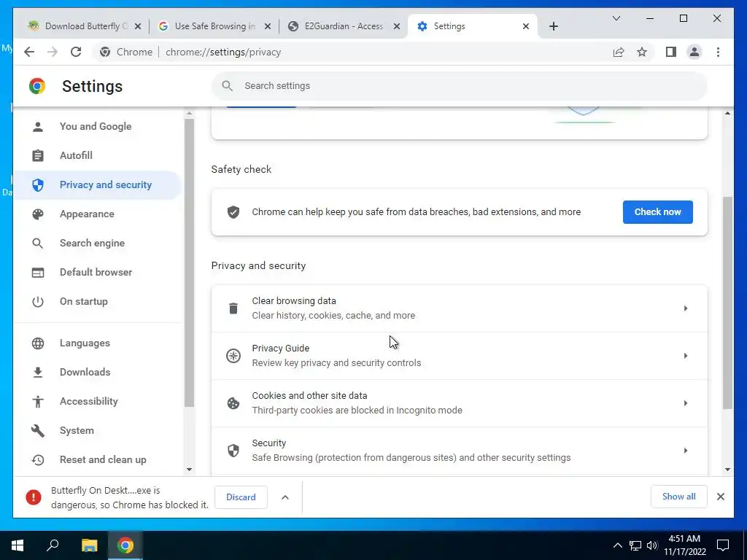747x560 pixels.
Task: Switch to Download Butterfly tab
Action: click(x=85, y=26)
